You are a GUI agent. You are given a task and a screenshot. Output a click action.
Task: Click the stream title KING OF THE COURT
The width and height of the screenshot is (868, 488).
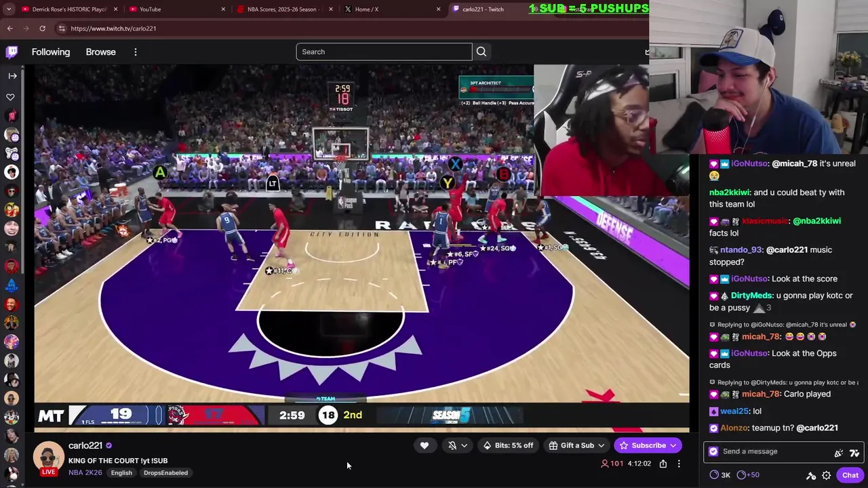118,461
